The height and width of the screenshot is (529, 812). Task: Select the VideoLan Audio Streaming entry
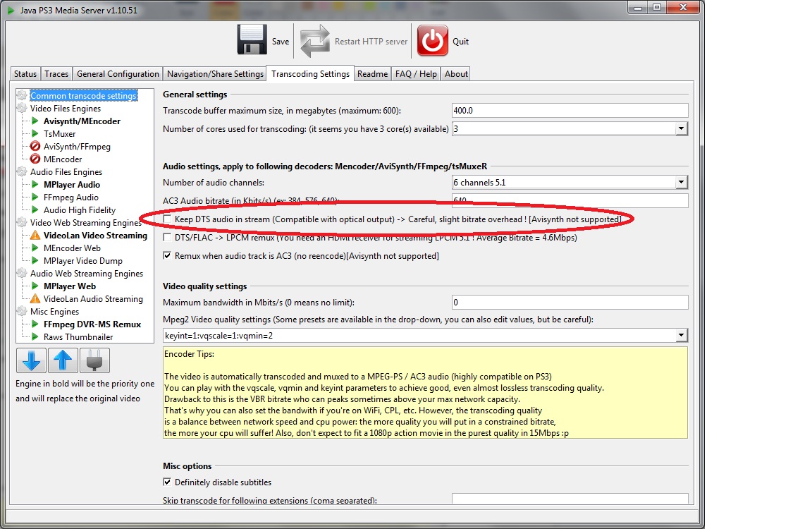pos(93,298)
